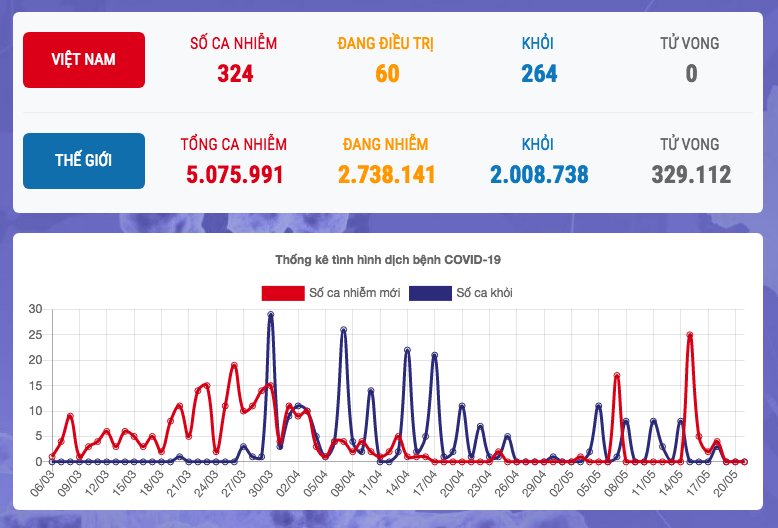Select Vietnam's recovered count 264
Screen dimensions: 778x528
539,74
